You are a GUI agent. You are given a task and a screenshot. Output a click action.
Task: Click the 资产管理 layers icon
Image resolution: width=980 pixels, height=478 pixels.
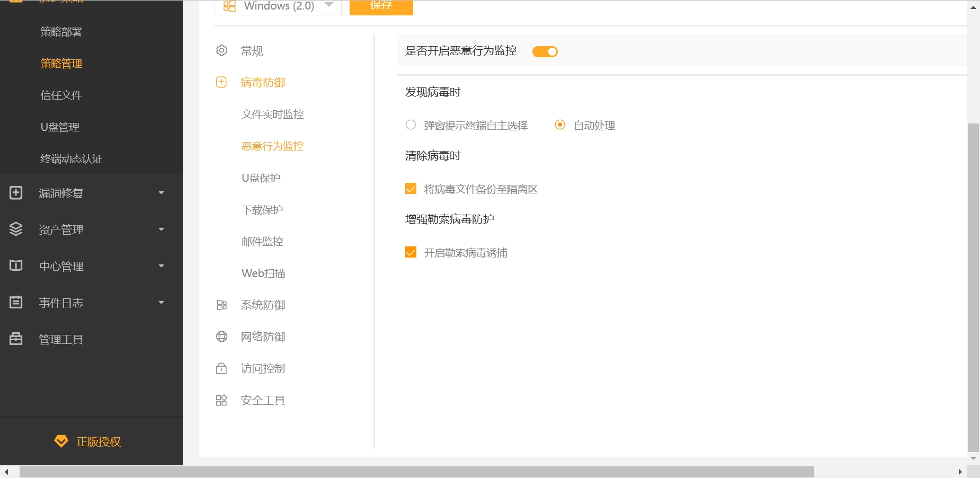click(x=16, y=229)
